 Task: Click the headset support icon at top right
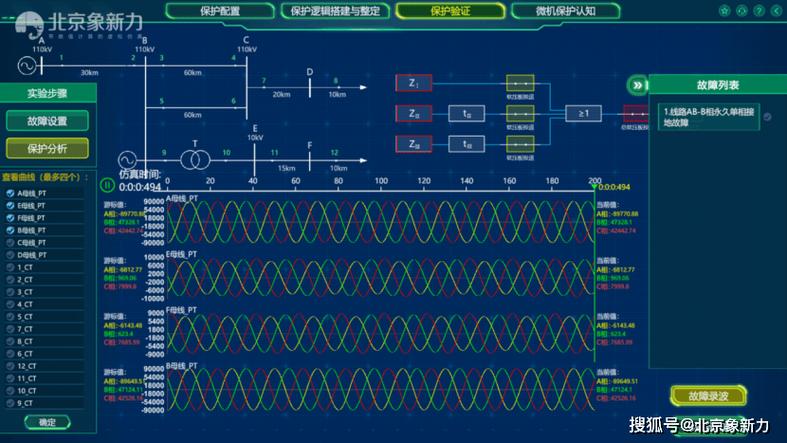coord(741,11)
